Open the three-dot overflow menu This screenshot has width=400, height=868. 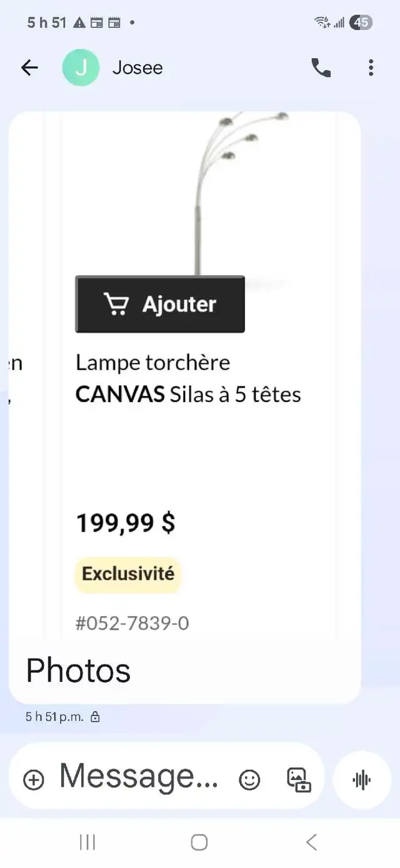tap(371, 68)
